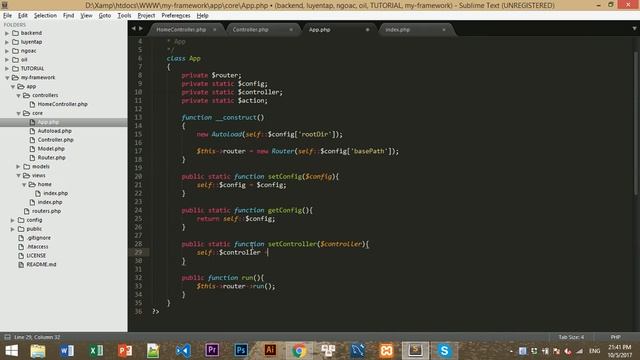
Task: Open Skype from the taskbar
Action: [444, 351]
